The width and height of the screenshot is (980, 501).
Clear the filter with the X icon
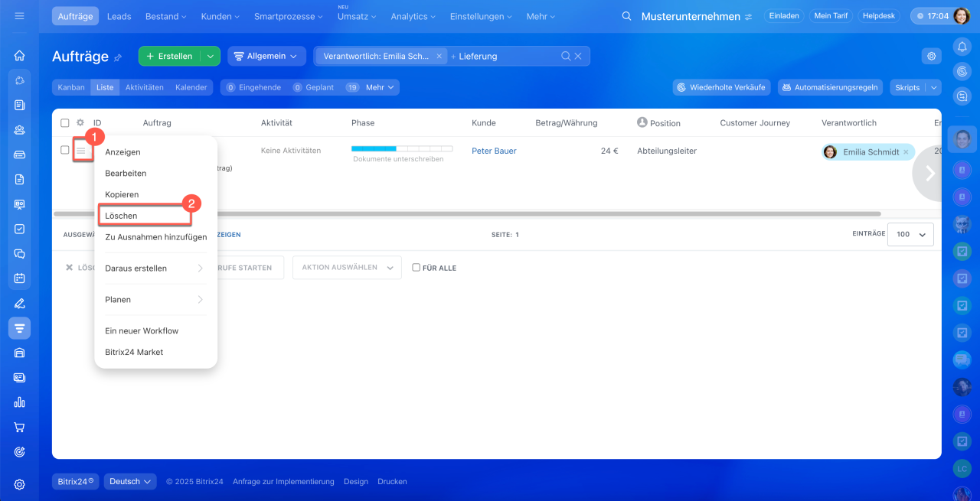coord(578,56)
